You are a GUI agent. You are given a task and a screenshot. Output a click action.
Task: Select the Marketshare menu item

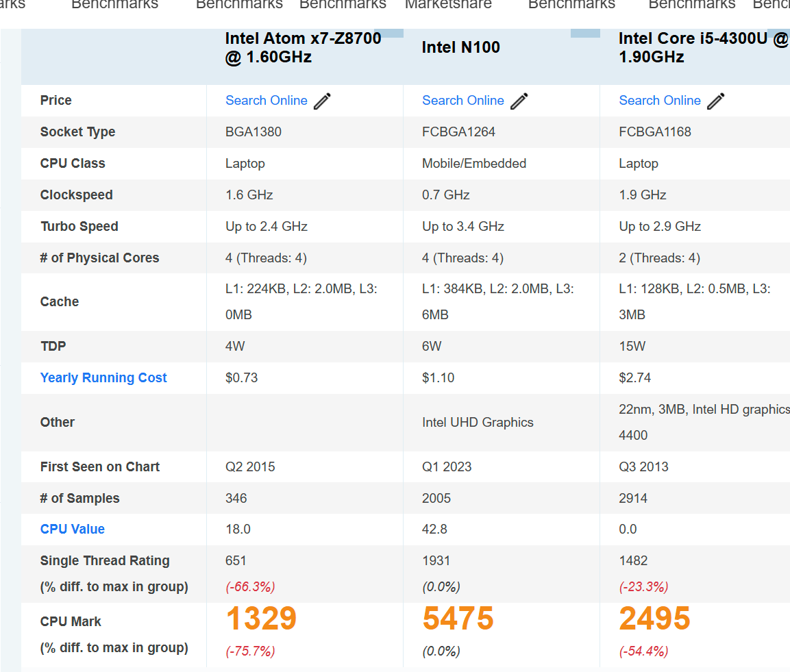(448, 4)
